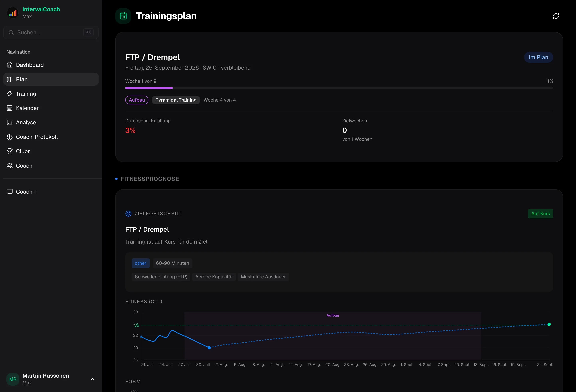
Task: Click the FORM section label
Action: click(x=133, y=382)
